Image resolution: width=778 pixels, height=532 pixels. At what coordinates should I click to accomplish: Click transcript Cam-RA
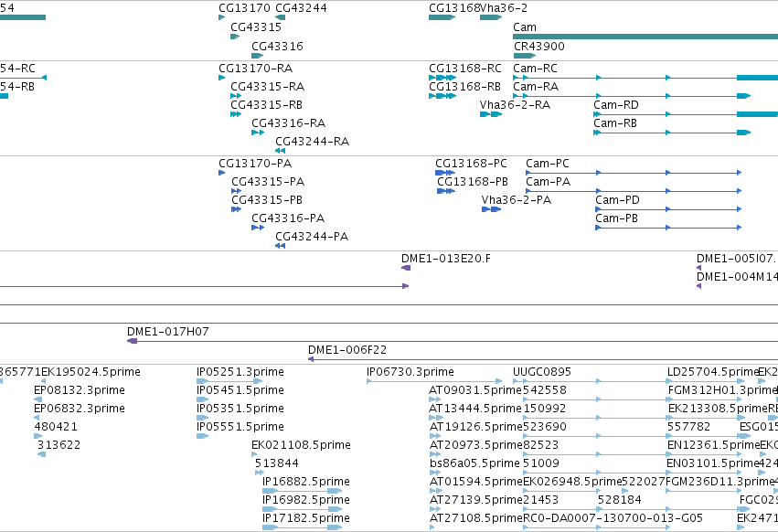536,86
